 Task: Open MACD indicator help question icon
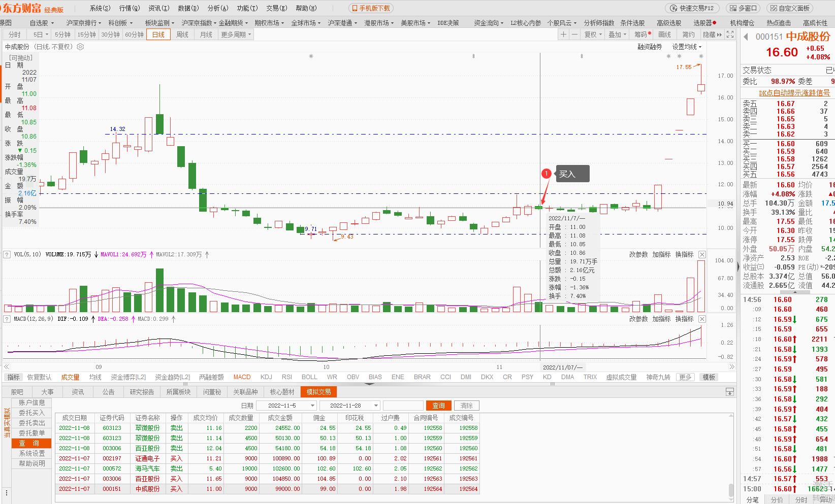[7, 319]
